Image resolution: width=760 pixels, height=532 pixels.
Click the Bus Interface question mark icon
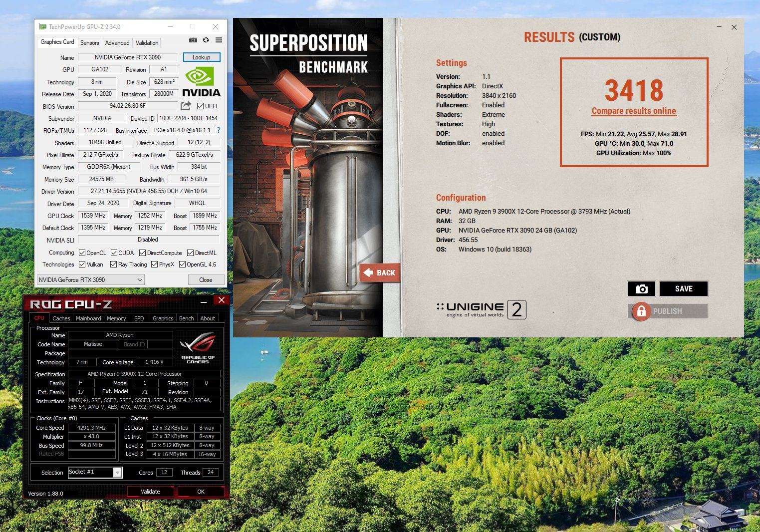218,130
